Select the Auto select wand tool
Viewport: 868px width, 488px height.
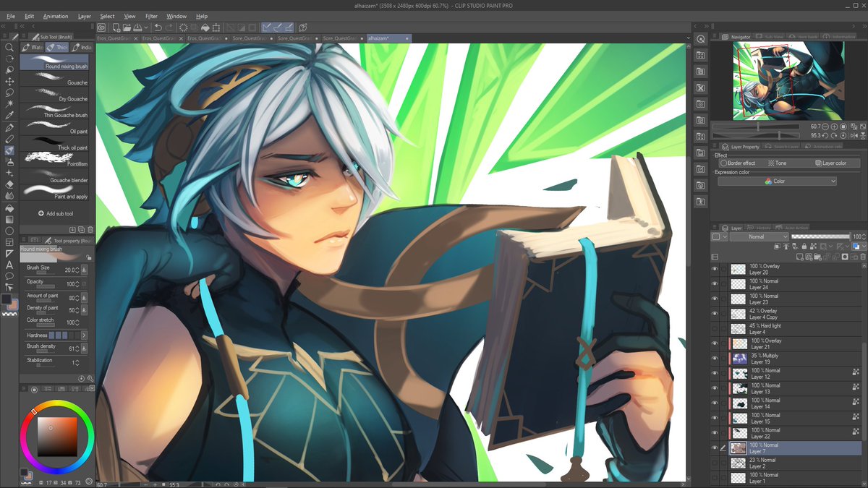9,105
